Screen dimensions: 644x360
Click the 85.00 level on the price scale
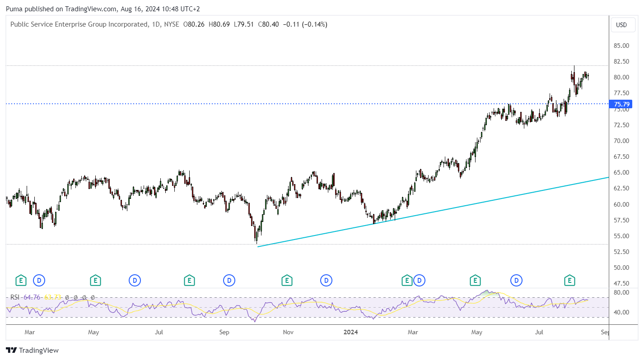click(x=622, y=46)
